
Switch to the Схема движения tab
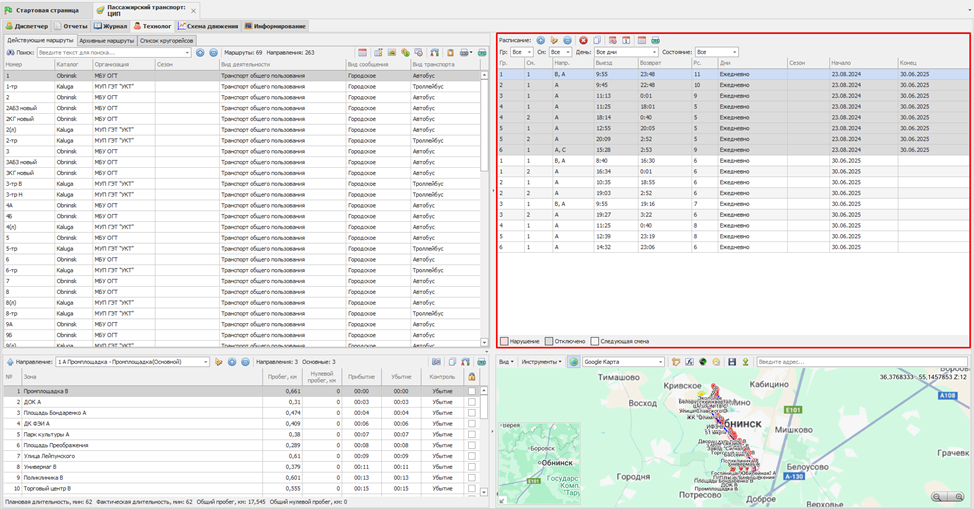click(207, 26)
